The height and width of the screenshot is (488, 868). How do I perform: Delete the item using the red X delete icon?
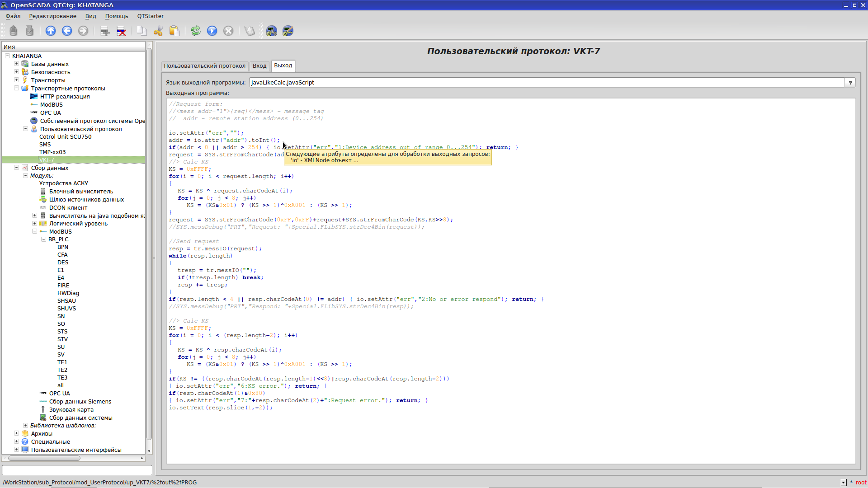pos(122,31)
